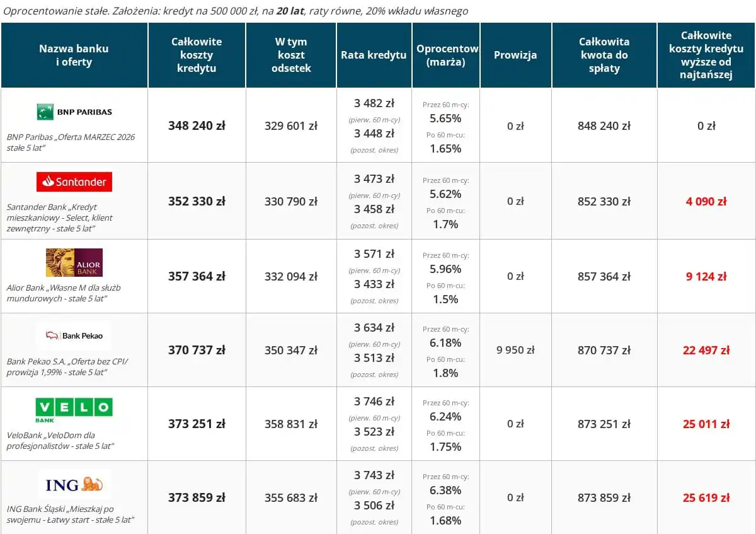Click the 'Nazwa banku i oferty' header
Screen dimensions: 756x534
point(74,55)
